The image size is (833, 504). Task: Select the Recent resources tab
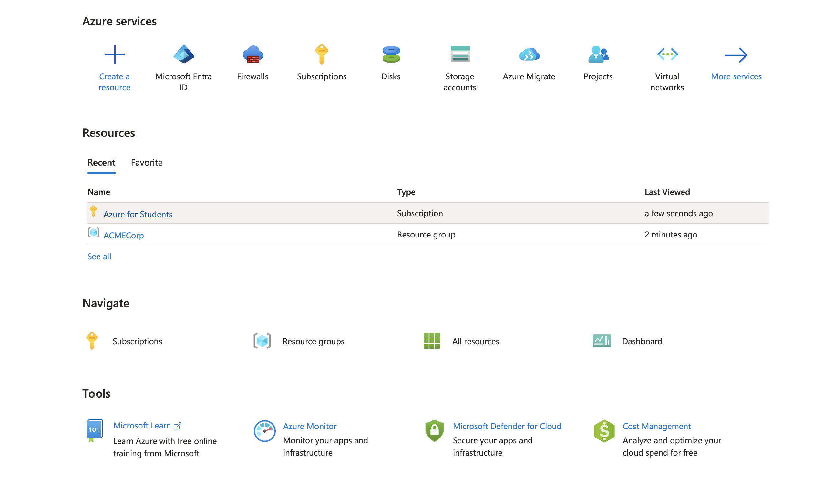101,163
